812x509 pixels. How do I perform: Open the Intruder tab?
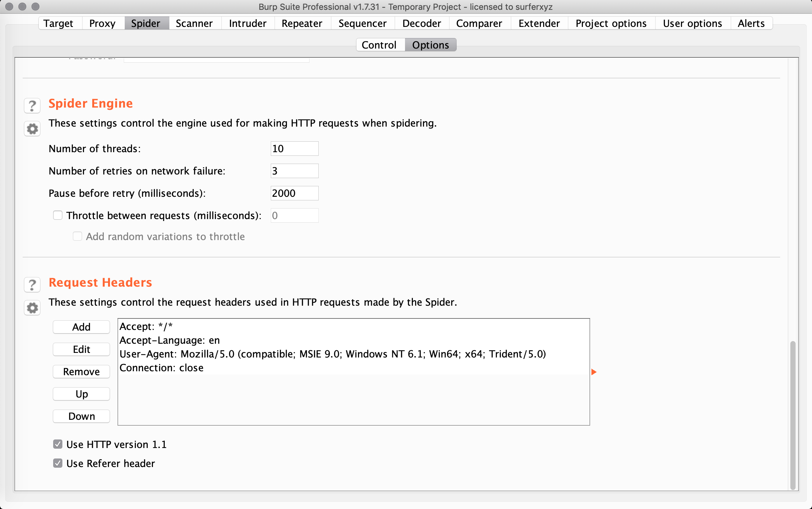pyautogui.click(x=247, y=23)
